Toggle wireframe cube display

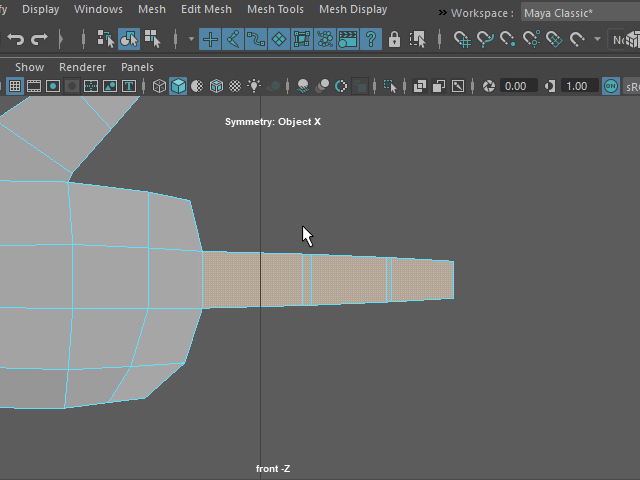coord(159,86)
